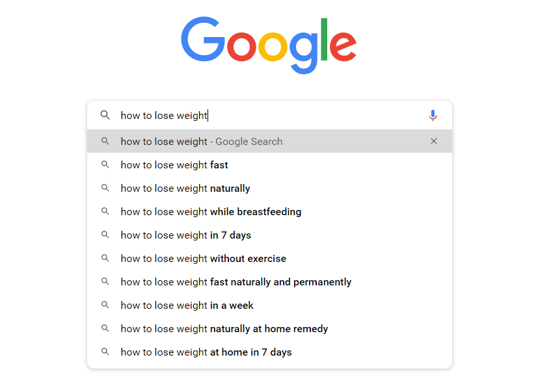The image size is (538, 392).
Task: Choose the 'how to lose weight without exercise' suggestion
Action: pyautogui.click(x=269, y=258)
